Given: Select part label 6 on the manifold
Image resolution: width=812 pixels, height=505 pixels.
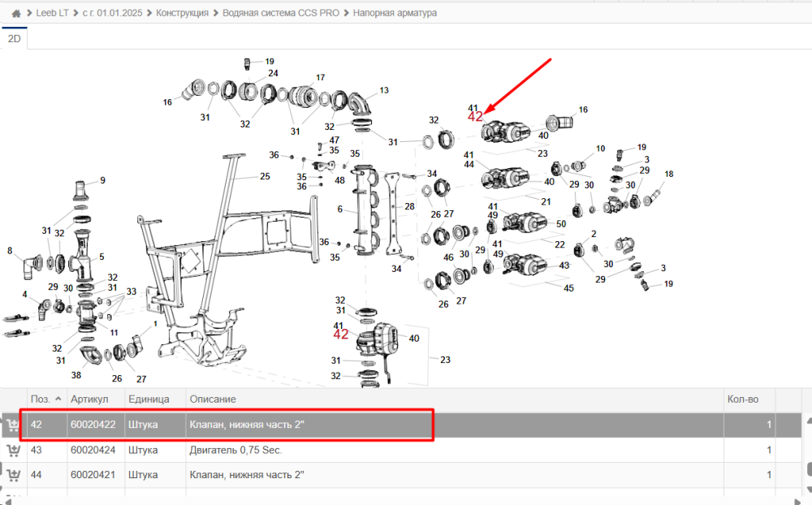Looking at the screenshot, I should tap(339, 209).
